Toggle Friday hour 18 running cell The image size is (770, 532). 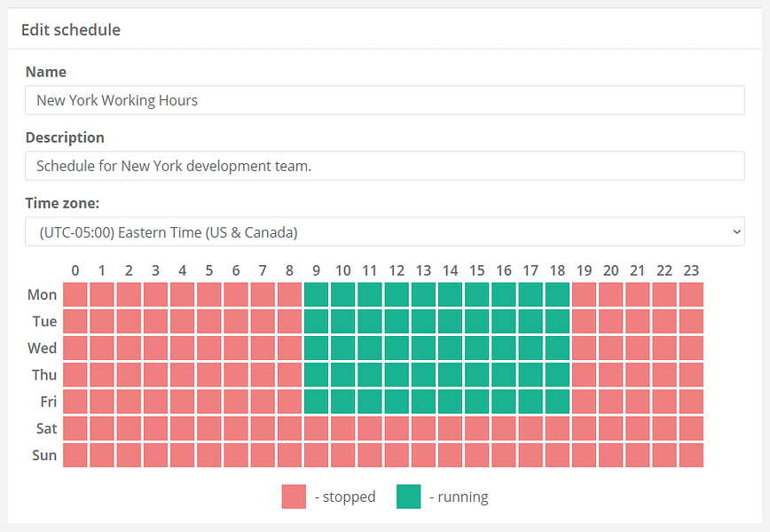(x=557, y=402)
